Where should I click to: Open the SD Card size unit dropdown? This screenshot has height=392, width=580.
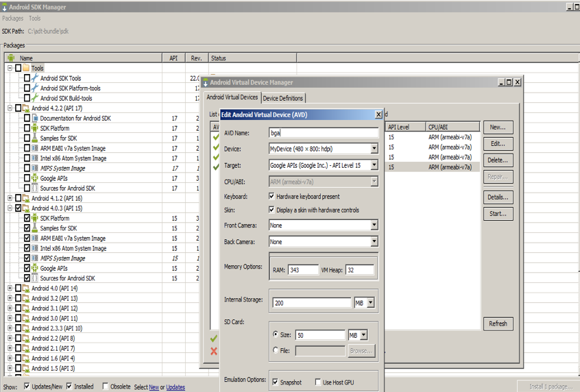[x=363, y=335]
